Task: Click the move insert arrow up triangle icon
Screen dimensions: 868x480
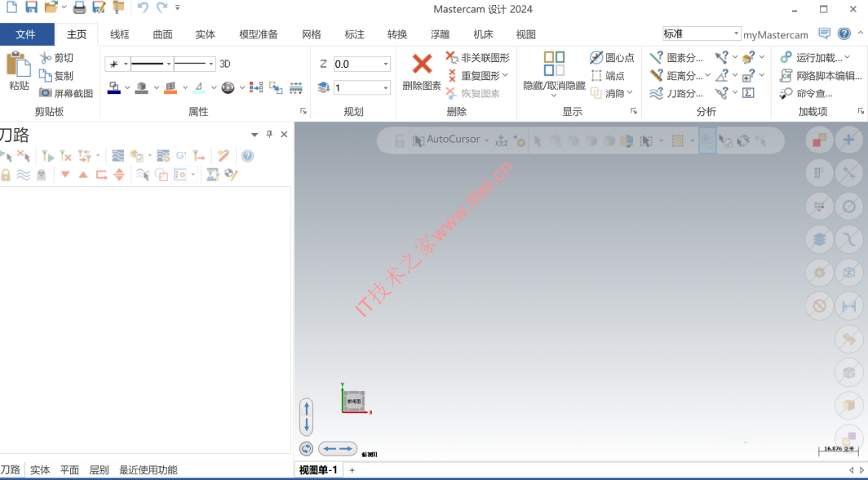Action: tap(83, 175)
